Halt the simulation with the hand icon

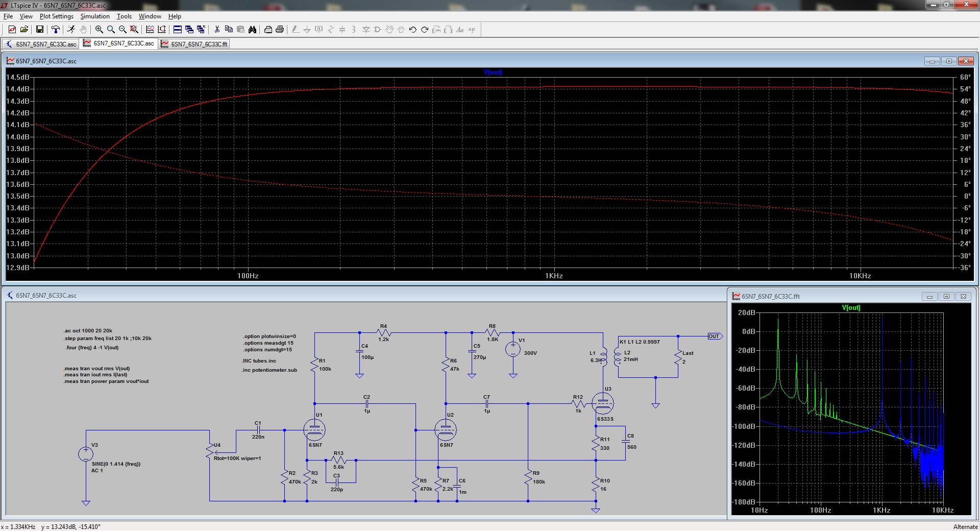[83, 30]
